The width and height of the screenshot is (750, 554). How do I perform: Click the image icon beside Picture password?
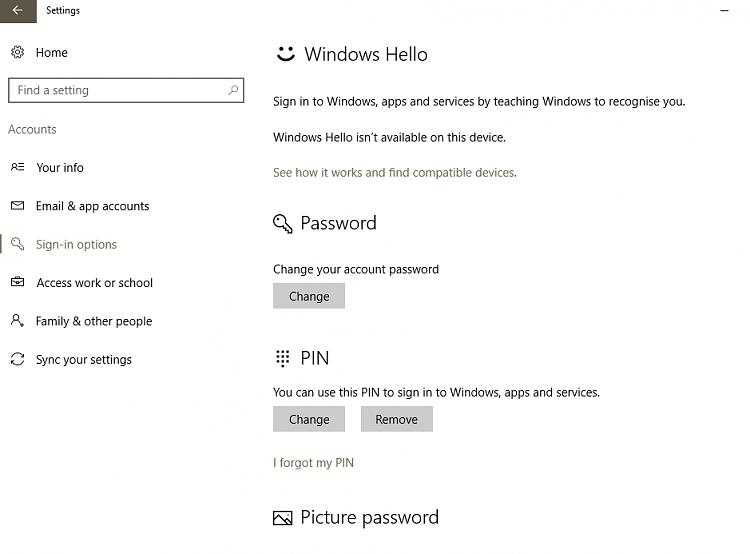pyautogui.click(x=282, y=518)
